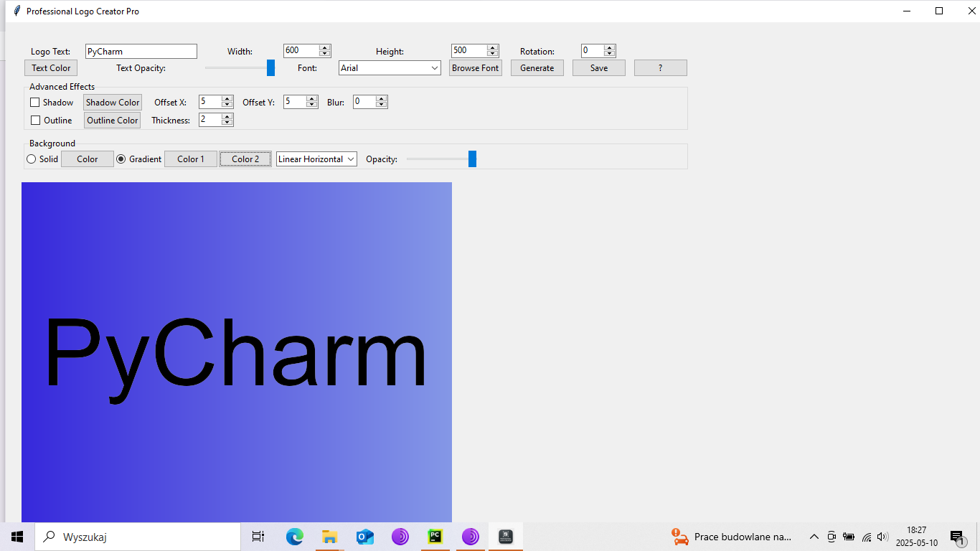Choose gradient Color 1
The image size is (980, 551).
(x=191, y=159)
